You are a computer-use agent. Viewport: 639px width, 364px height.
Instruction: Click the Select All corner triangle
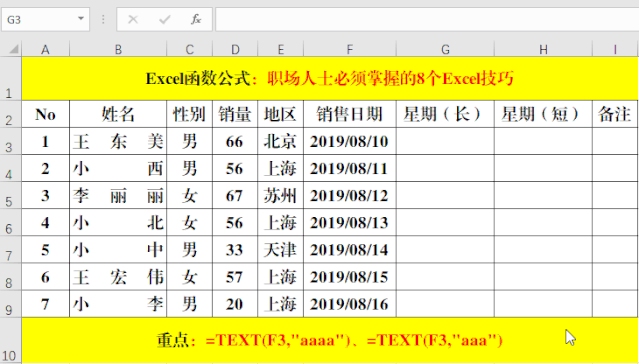14,50
